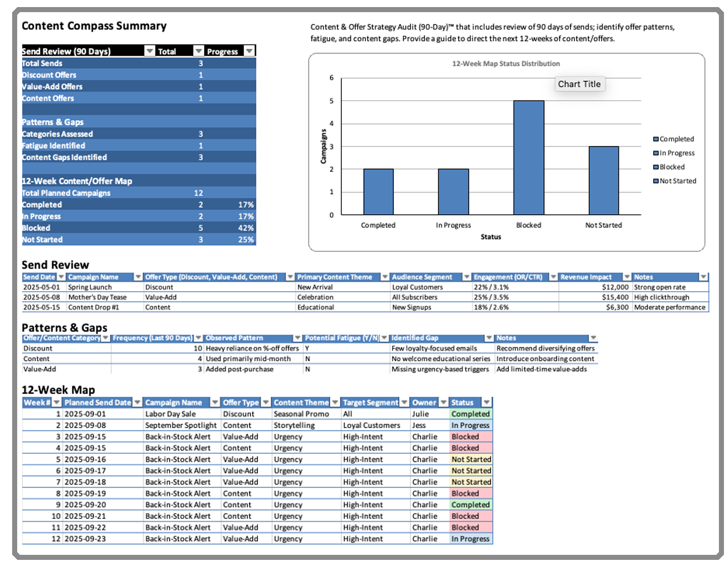Open the Week # filter dropdown

click(57, 403)
